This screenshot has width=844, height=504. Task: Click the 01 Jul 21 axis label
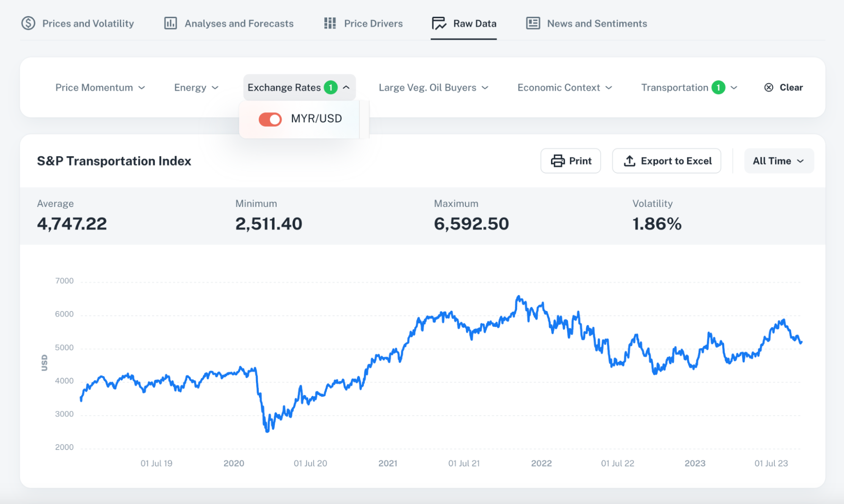[x=464, y=463]
